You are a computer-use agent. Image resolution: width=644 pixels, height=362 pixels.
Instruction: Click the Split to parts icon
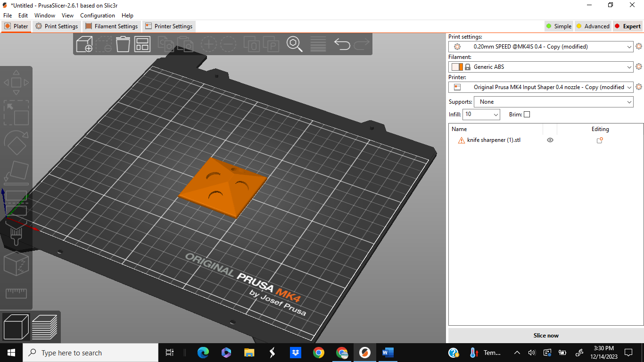coord(271,44)
